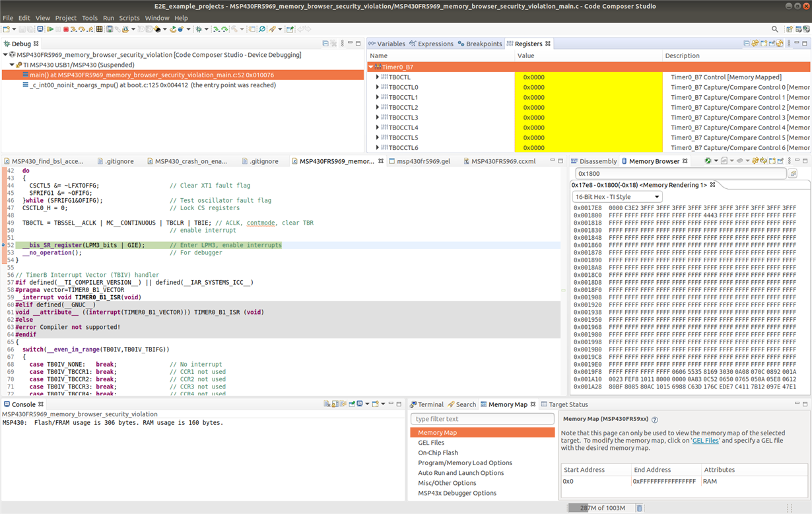Click the search magnifier icon in toolbar
Viewport: 812px width, 514px height.
pyautogui.click(x=775, y=30)
